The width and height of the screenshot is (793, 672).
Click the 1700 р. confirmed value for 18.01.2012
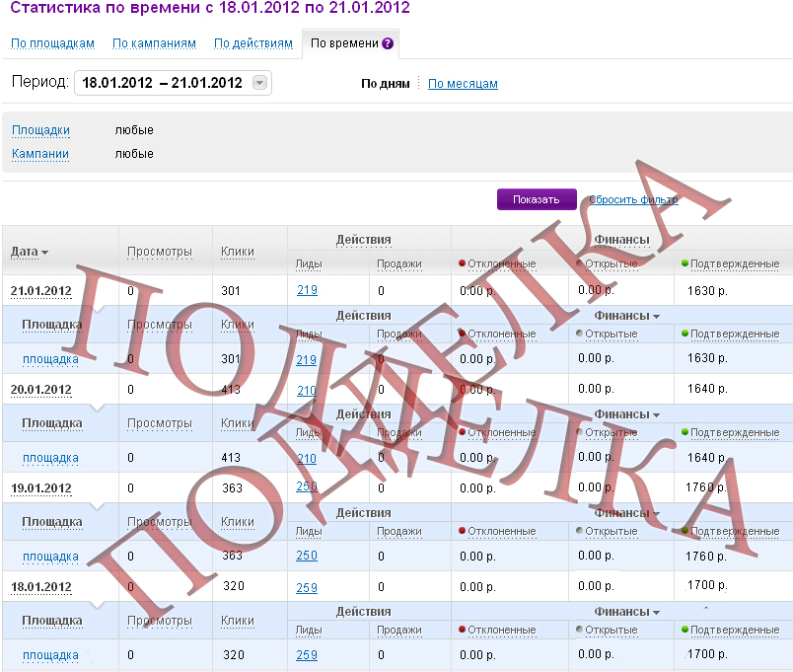707,585
